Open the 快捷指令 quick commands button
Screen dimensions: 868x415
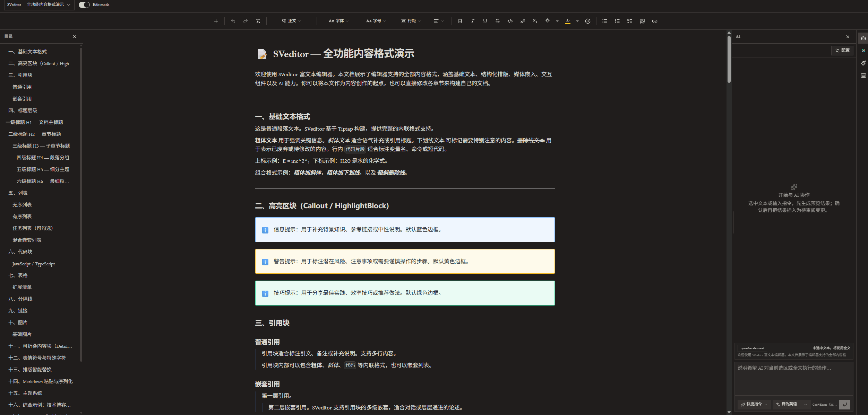click(754, 404)
